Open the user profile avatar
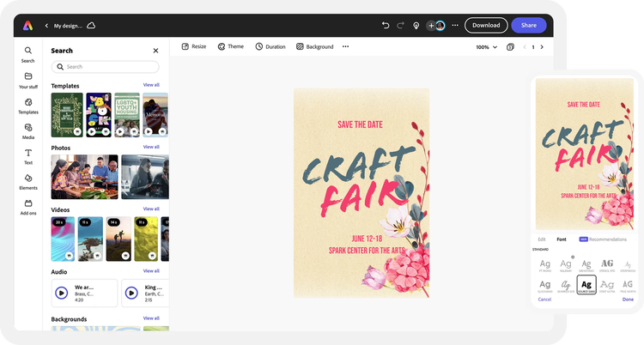Viewport: 644px width, 345px height. pos(440,26)
